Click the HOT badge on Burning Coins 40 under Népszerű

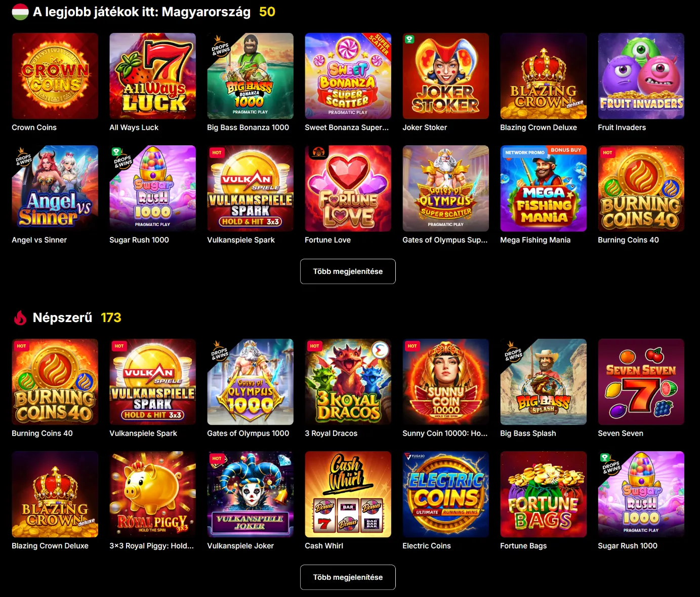click(21, 346)
